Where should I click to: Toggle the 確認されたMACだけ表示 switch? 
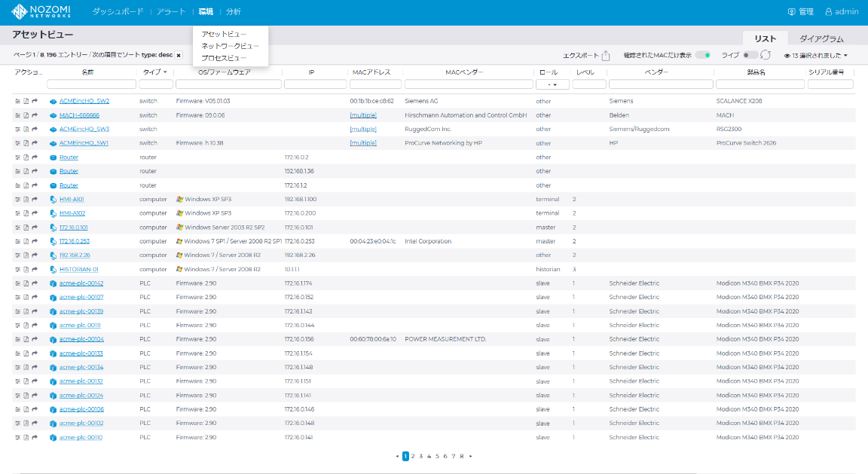pos(703,55)
